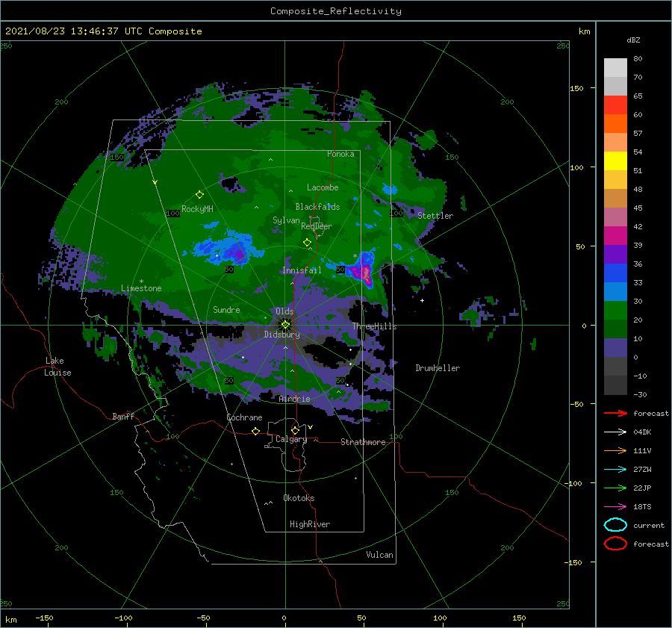The width and height of the screenshot is (672, 628).
Task: Click the Strathmore label
Action: (363, 442)
